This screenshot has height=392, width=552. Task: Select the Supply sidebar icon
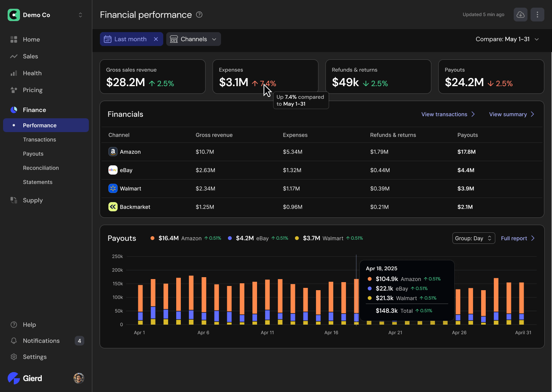pyautogui.click(x=14, y=200)
